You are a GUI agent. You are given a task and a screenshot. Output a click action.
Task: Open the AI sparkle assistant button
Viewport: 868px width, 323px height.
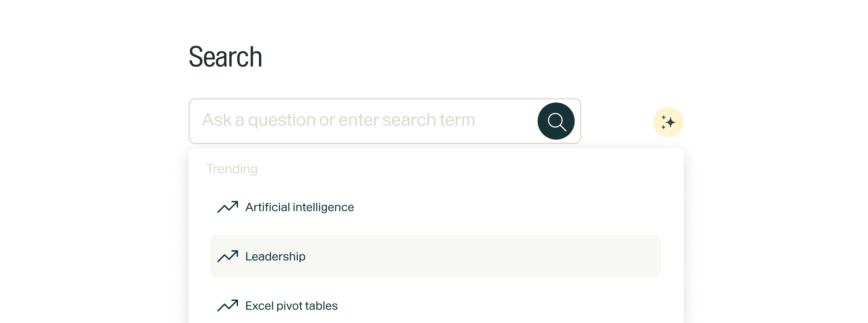click(668, 122)
